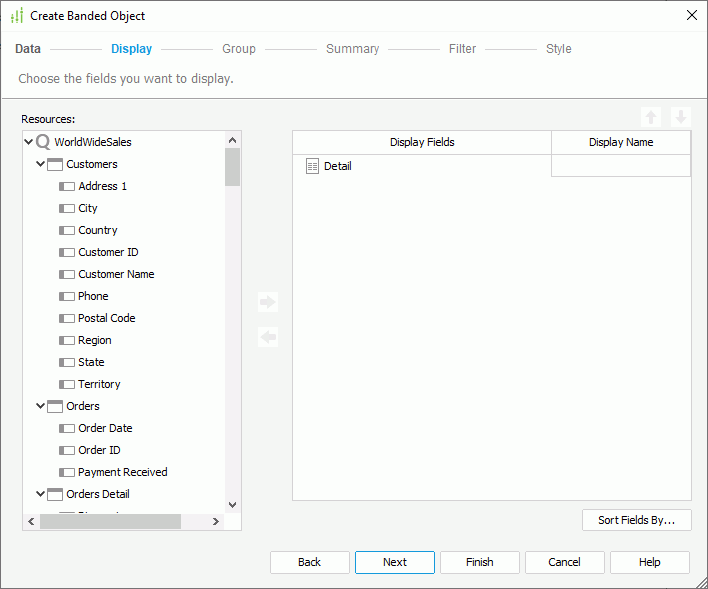Click the Display Name cell for Detail
Viewport: 708px width, 589px height.
[x=620, y=166]
